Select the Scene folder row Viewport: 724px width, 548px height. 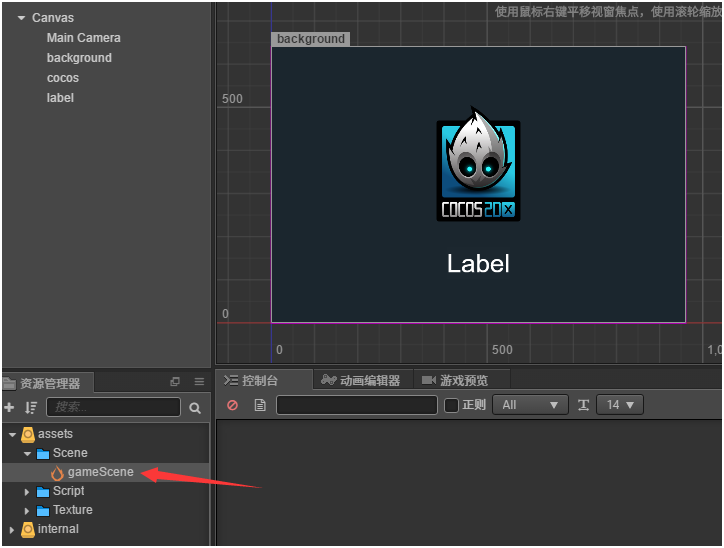pos(106,453)
